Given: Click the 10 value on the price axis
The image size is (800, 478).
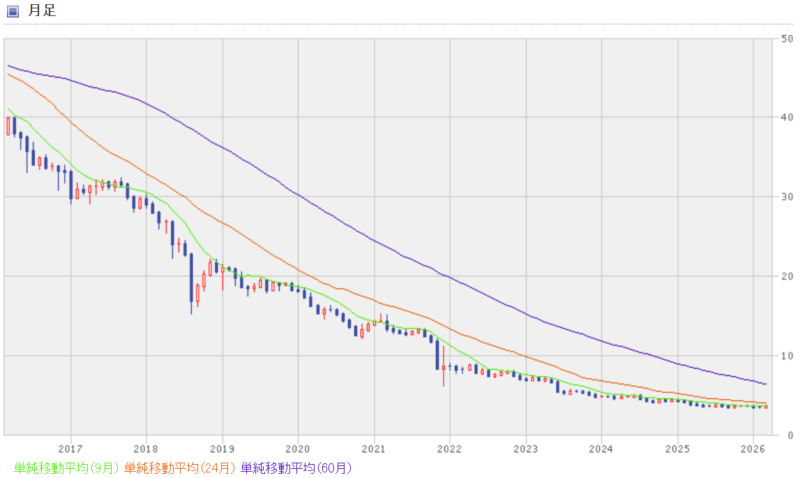Looking at the screenshot, I should (788, 355).
